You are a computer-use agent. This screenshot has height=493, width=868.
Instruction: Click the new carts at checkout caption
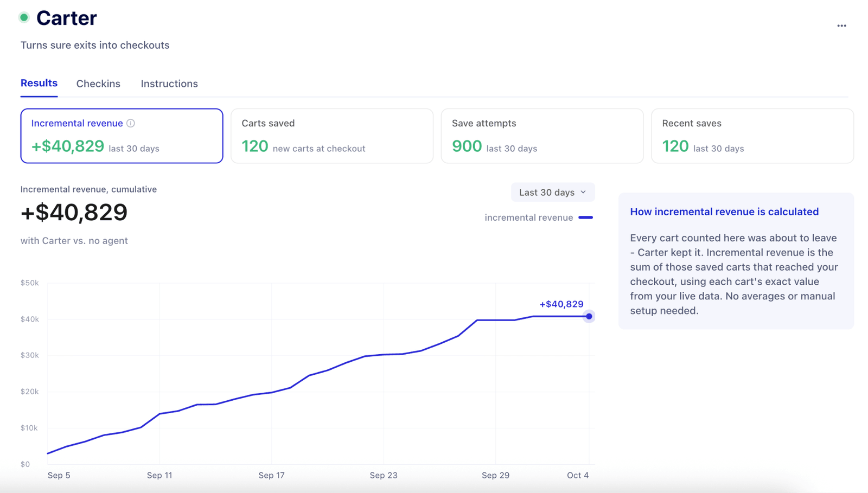pyautogui.click(x=319, y=149)
